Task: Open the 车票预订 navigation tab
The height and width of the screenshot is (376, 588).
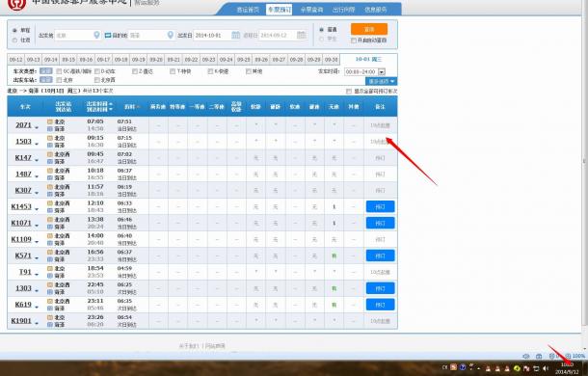Action: click(279, 10)
